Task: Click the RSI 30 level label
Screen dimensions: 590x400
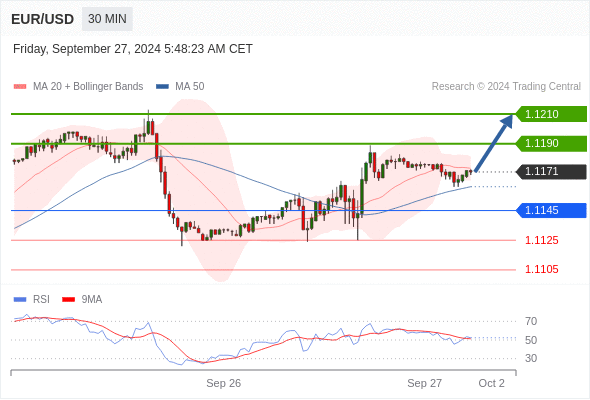Action: point(531,358)
